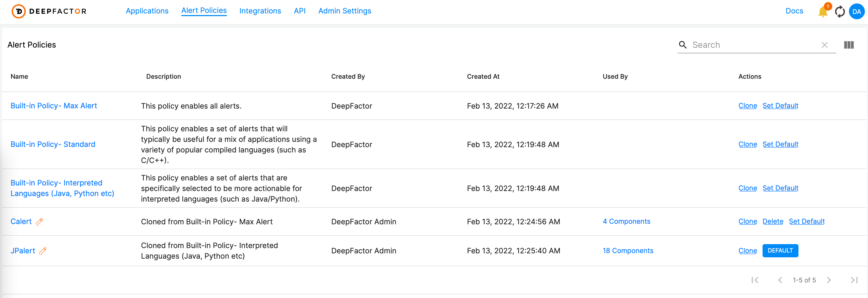This screenshot has width=868, height=298.
Task: Clone the Max Alert policy
Action: coord(748,106)
